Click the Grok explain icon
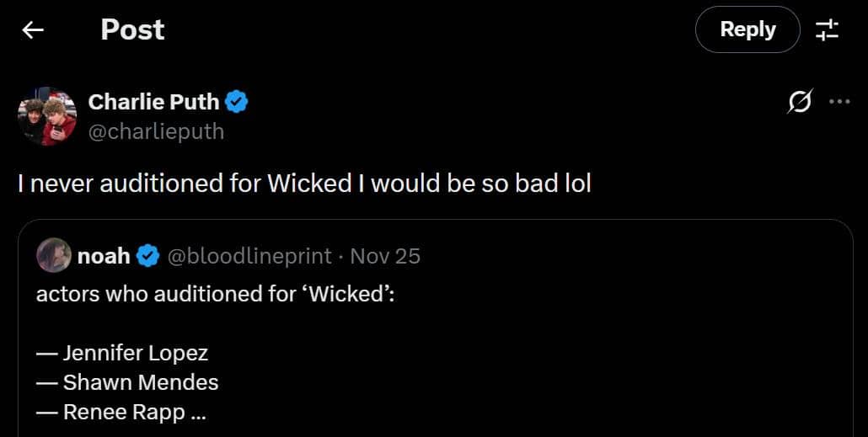 tap(799, 102)
